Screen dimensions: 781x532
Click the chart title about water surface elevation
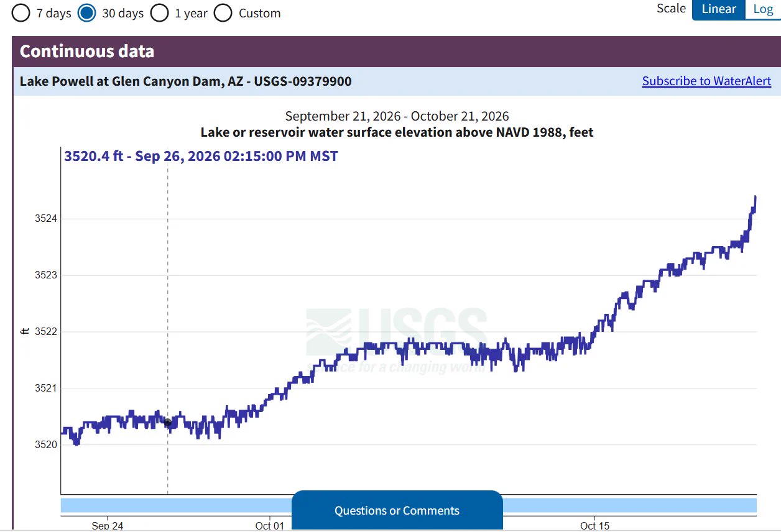[x=397, y=132]
